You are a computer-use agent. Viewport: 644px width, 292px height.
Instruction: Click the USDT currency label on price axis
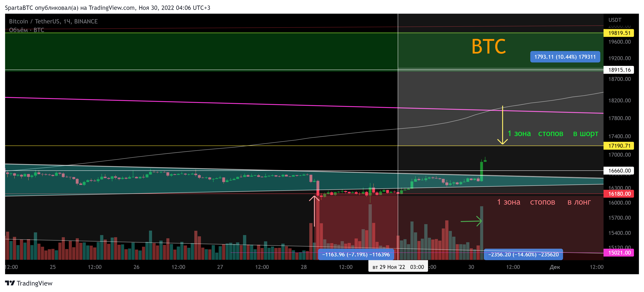point(615,20)
